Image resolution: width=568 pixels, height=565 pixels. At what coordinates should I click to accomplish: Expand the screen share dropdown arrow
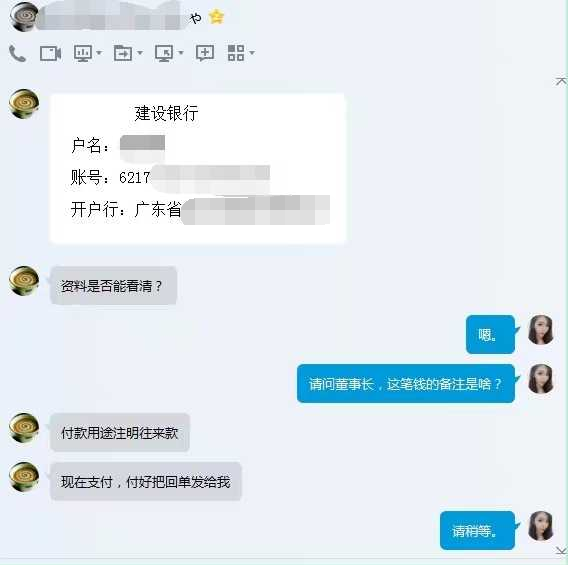click(99, 53)
